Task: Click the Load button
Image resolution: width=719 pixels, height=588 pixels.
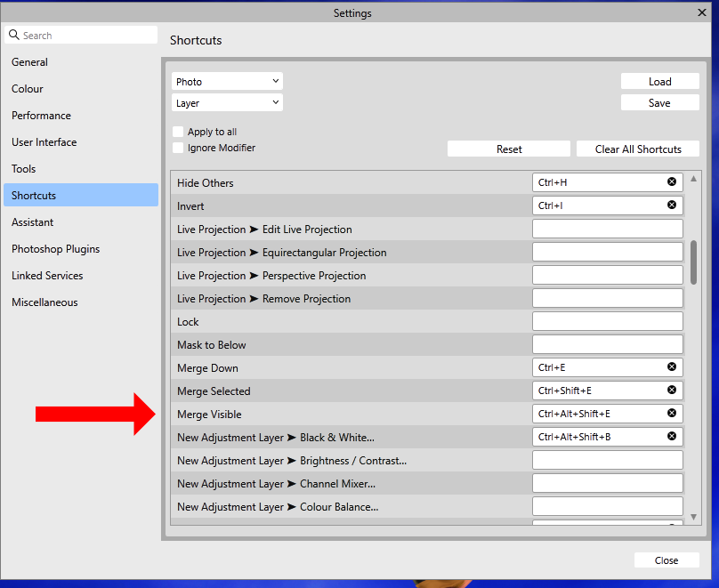Action: coord(659,81)
